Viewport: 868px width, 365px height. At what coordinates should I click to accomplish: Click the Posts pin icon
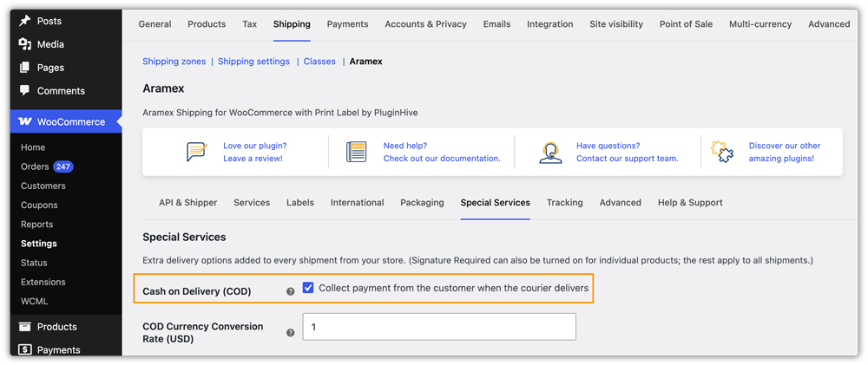point(25,21)
